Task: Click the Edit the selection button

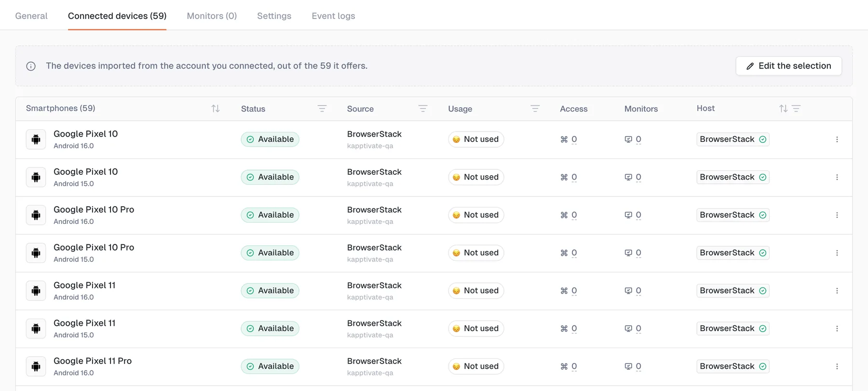Action: [x=789, y=66]
